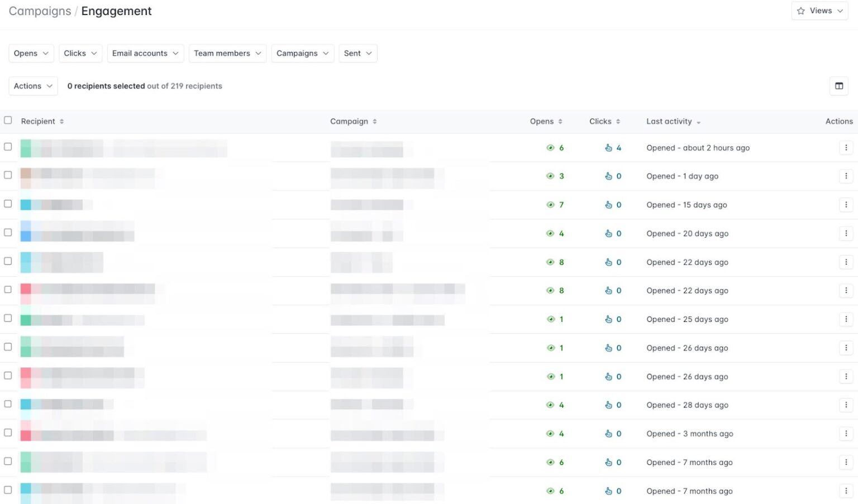Open the Team members filter
The image size is (858, 504).
[x=227, y=53]
